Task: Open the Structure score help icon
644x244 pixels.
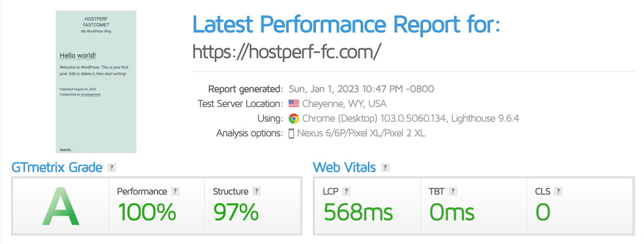Action: coord(256,192)
